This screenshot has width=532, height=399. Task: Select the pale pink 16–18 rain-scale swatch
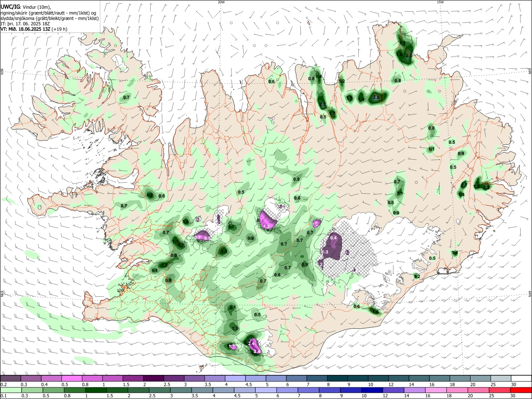click(x=436, y=390)
